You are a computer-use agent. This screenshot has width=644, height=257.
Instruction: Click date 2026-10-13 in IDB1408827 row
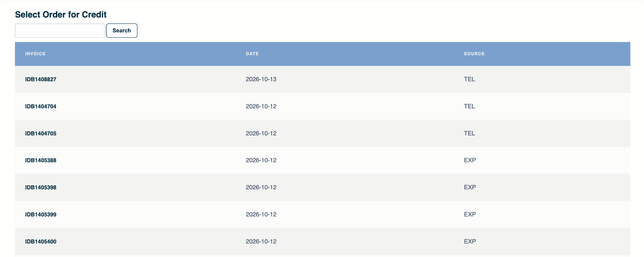point(261,79)
